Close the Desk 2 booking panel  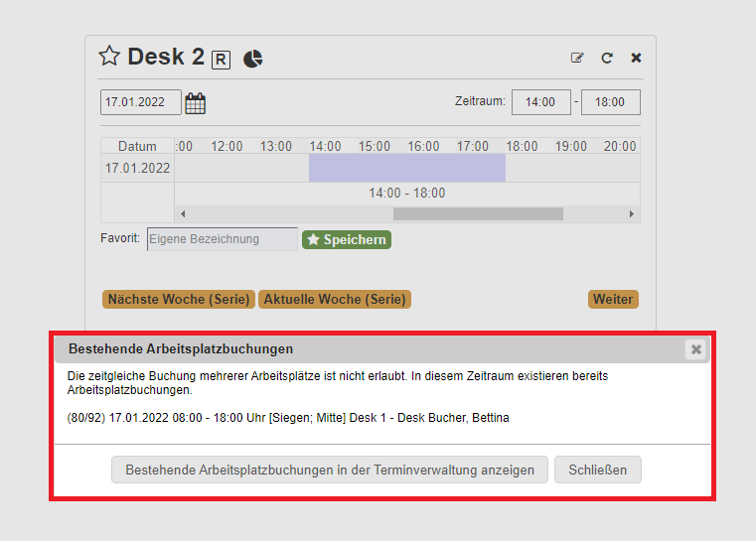point(636,58)
